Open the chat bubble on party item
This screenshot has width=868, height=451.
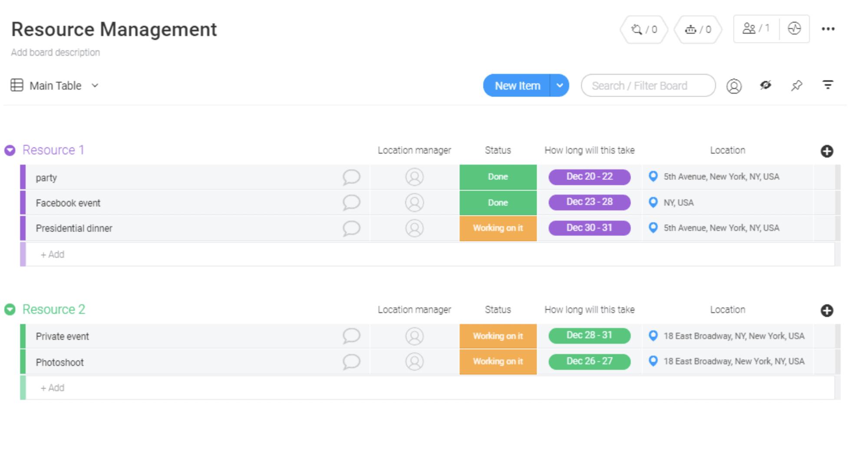tap(352, 177)
